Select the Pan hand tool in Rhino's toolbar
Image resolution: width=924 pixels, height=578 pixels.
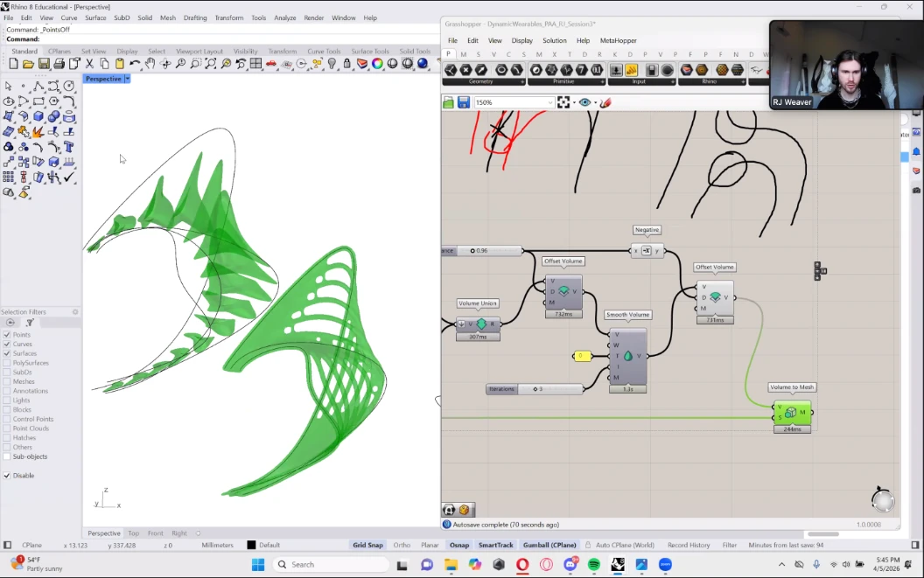(150, 64)
